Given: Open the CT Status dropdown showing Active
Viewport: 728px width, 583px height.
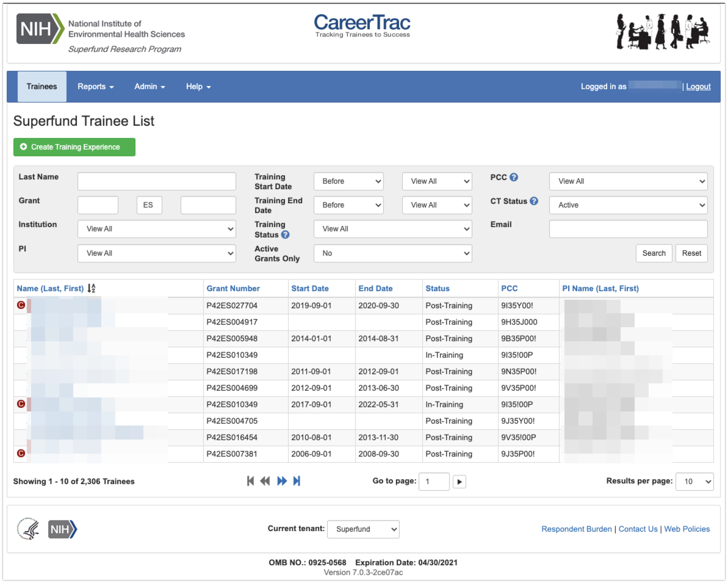Looking at the screenshot, I should 628,205.
